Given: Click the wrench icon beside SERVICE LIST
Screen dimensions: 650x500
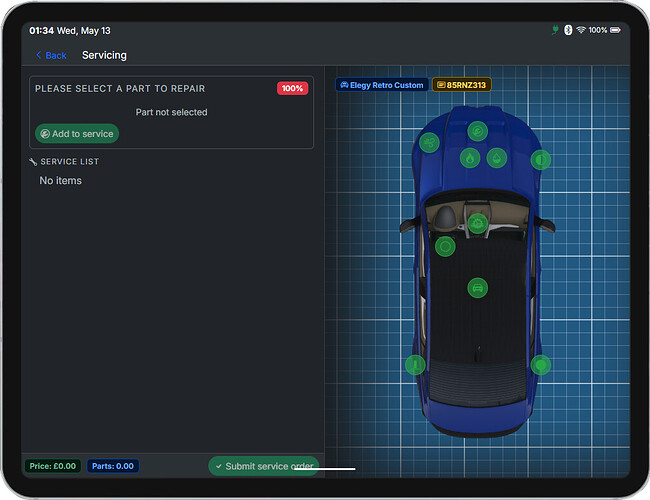Looking at the screenshot, I should click(33, 162).
